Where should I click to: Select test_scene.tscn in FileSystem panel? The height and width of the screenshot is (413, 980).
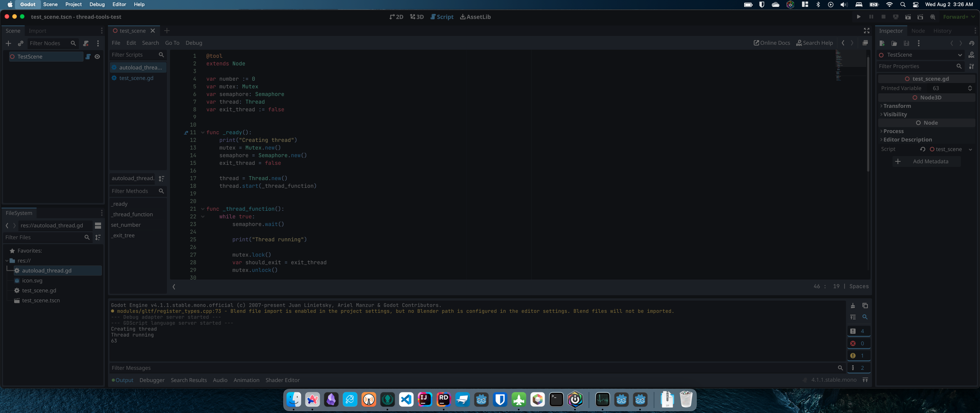(41, 301)
